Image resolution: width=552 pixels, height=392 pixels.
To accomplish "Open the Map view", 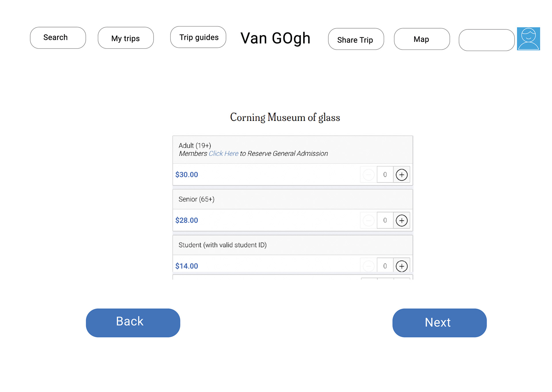I will tap(422, 39).
